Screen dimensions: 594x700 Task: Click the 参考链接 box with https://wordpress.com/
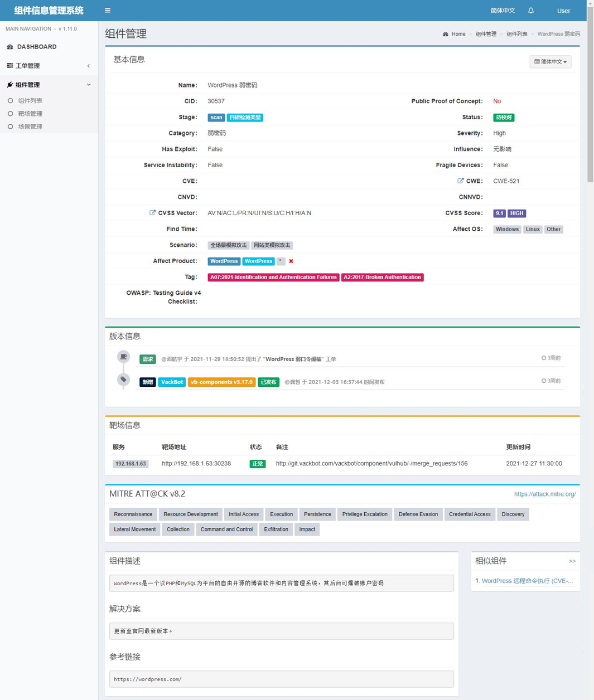(x=282, y=679)
